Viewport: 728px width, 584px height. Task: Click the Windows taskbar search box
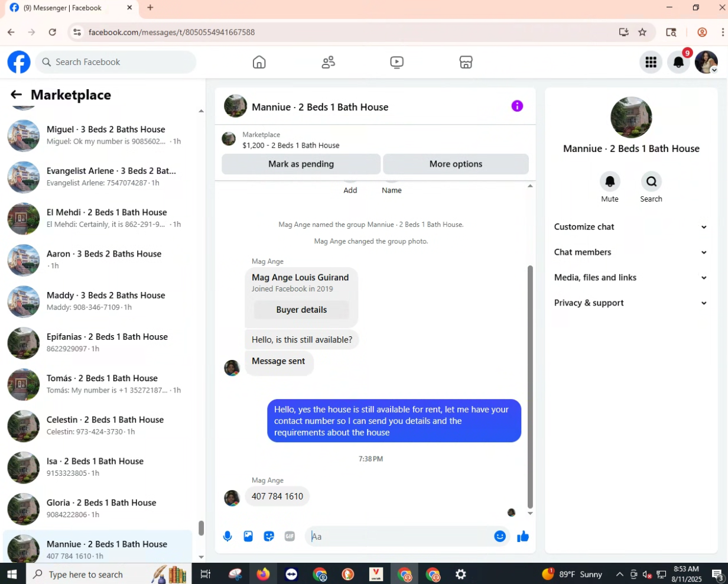click(109, 574)
